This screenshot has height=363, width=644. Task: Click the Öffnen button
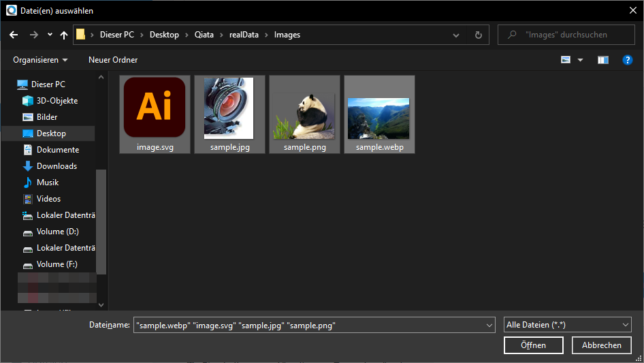[x=533, y=345]
